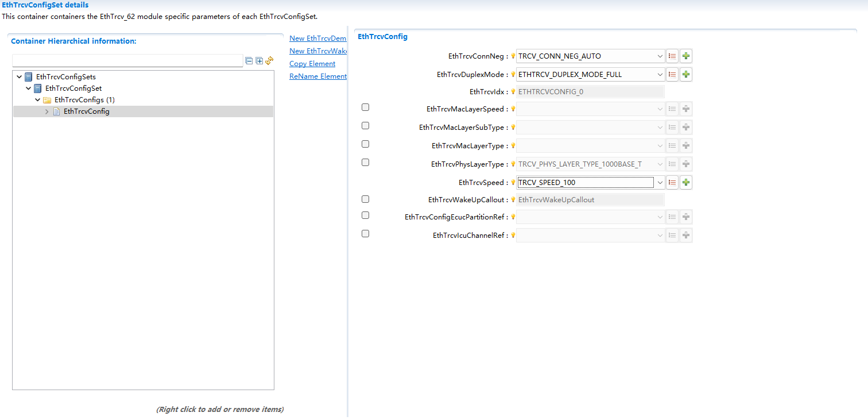Expand the EthTrcvConfig tree node
Screen dimensions: 868x420
(x=47, y=111)
